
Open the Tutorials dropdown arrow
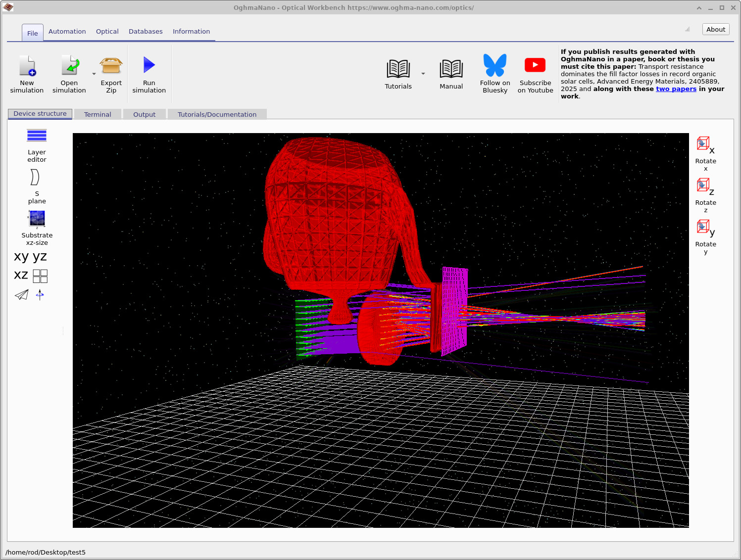423,73
